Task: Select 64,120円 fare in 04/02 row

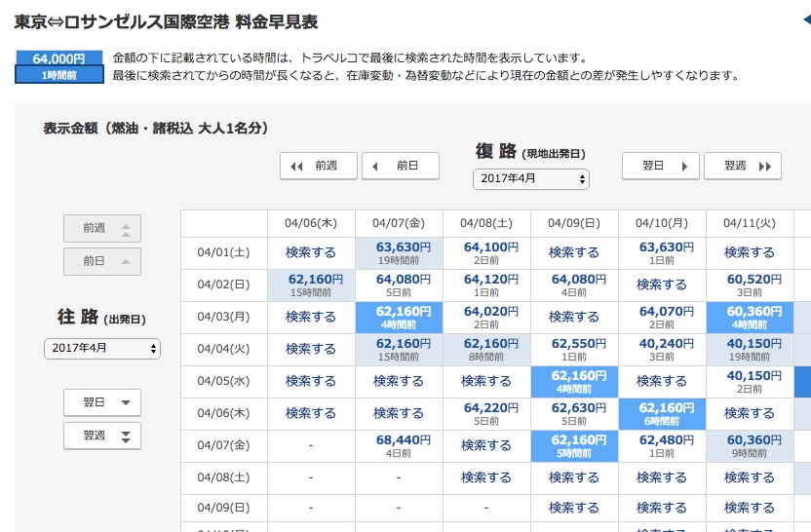Action: (486, 285)
